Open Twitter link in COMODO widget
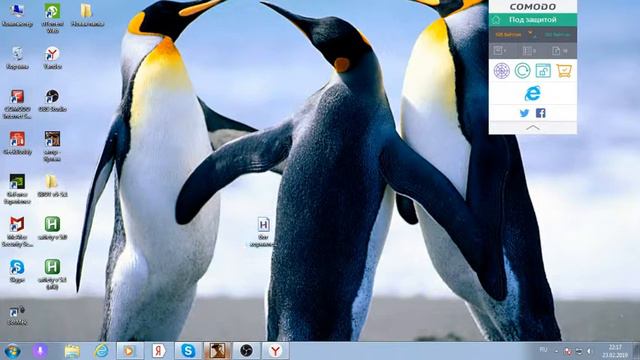This screenshot has height=360, width=640. pos(524,113)
